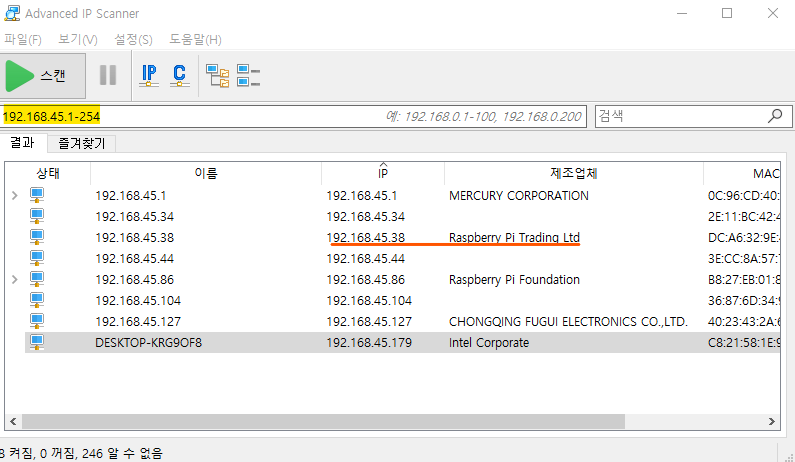Click IP cell 192.168.45.127
Screen dimensions: 795x462
coord(369,322)
